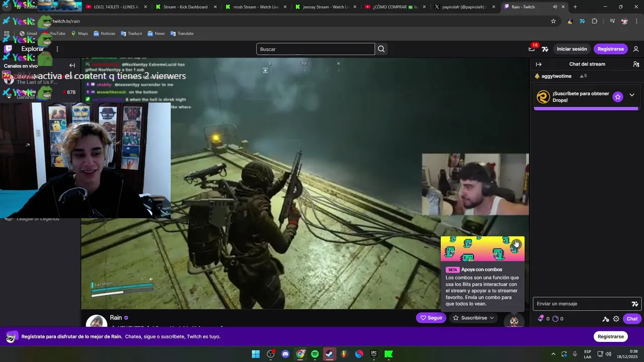Click the purple Chat send button

(632, 319)
